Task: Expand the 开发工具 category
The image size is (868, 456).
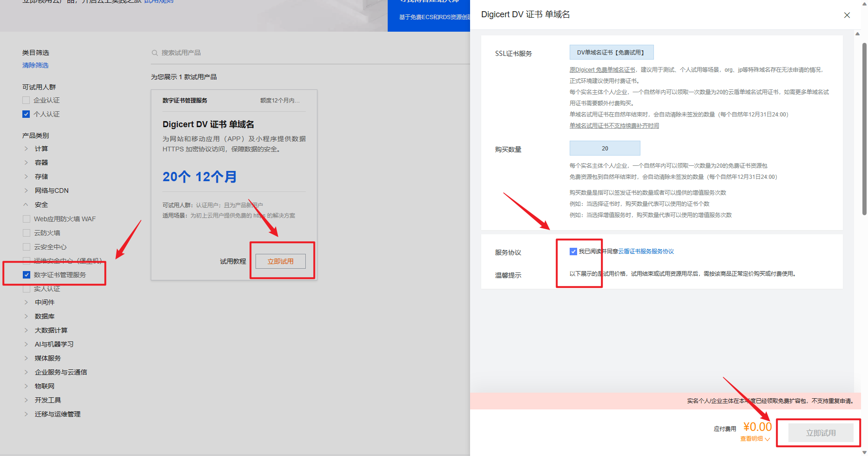Action: click(26, 400)
